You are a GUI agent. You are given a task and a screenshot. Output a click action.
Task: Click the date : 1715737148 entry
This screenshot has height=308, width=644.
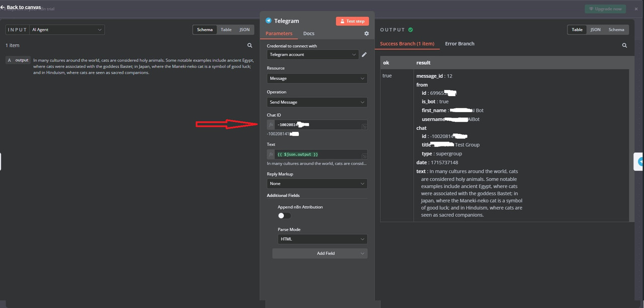point(437,163)
